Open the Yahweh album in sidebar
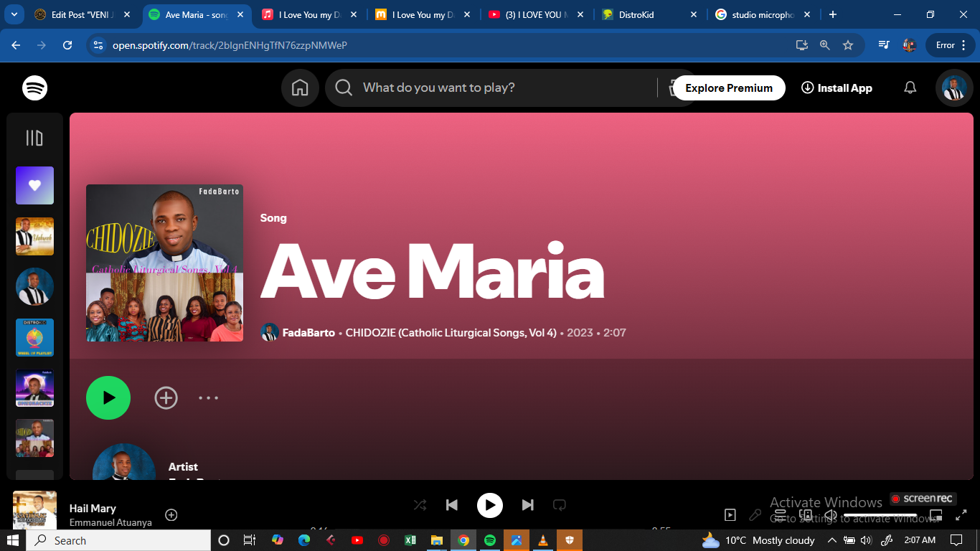Screen dimensions: 980x551 tap(34, 237)
